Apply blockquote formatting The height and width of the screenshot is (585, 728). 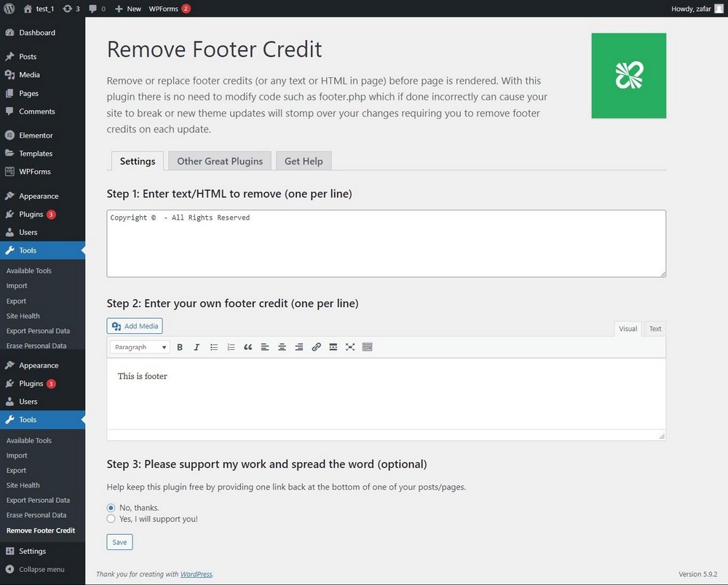[248, 347]
